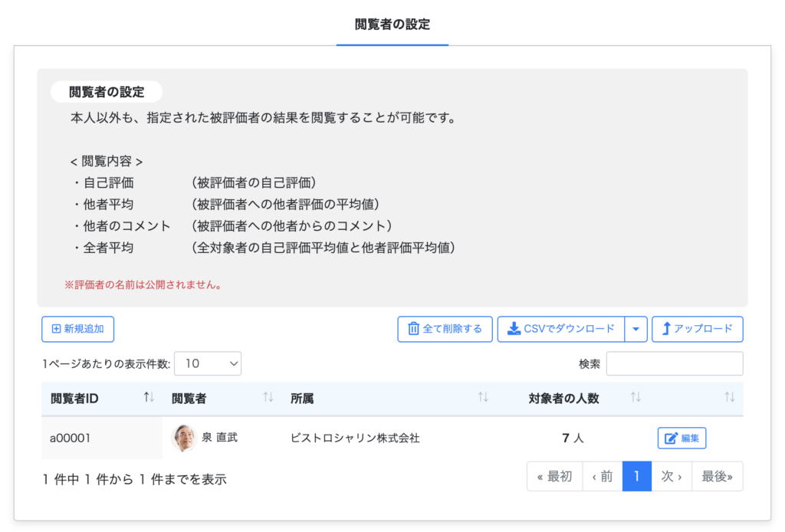This screenshot has width=785, height=532.
Task: Go to the 最初 first page
Action: (554, 476)
